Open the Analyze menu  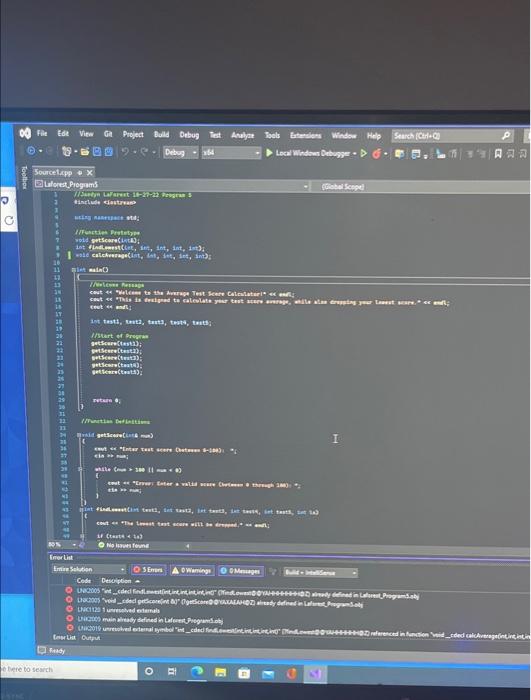243,135
